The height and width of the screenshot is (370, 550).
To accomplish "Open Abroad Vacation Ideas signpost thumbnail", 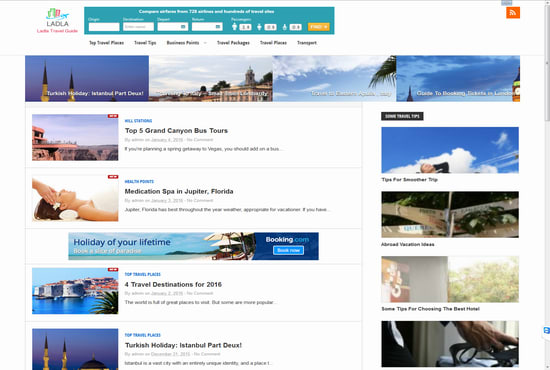I will tap(450, 214).
